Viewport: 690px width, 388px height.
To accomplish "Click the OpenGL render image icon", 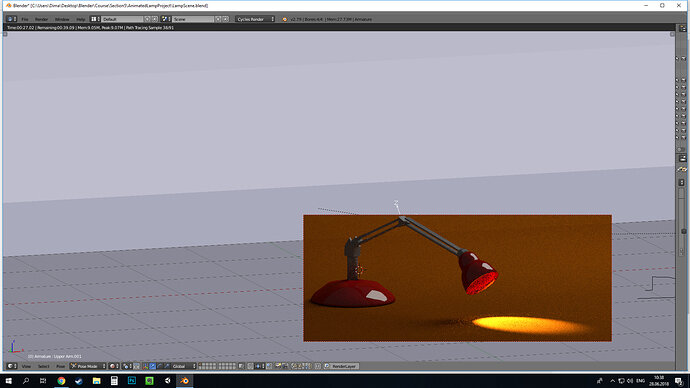I will [278, 366].
